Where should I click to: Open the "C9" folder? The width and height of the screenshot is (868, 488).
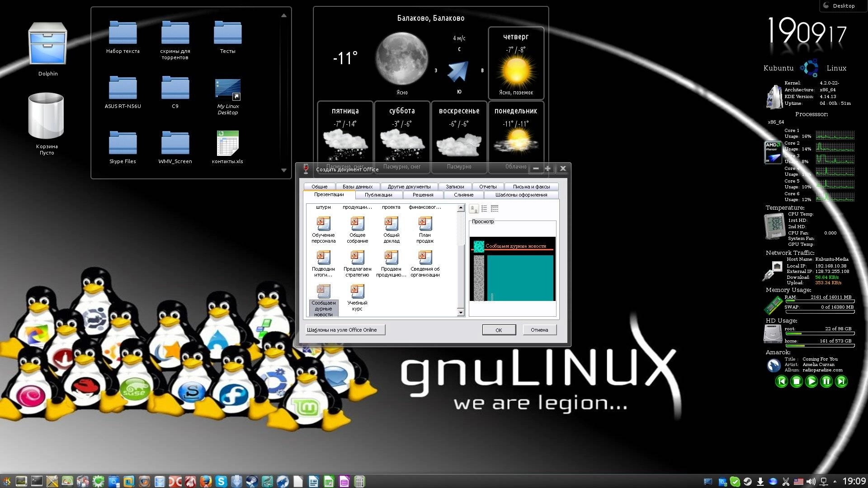[175, 92]
